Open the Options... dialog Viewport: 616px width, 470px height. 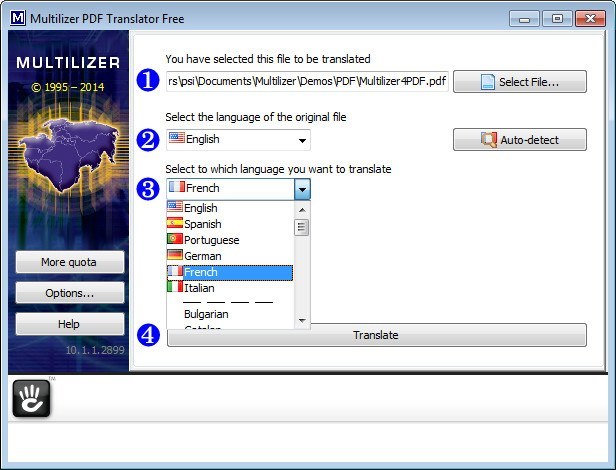[70, 293]
